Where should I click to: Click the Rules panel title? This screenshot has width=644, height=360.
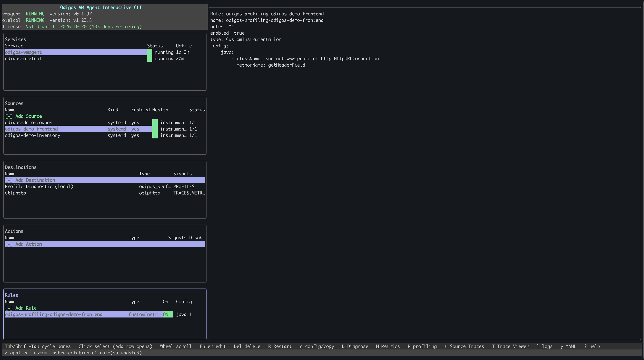pos(11,295)
